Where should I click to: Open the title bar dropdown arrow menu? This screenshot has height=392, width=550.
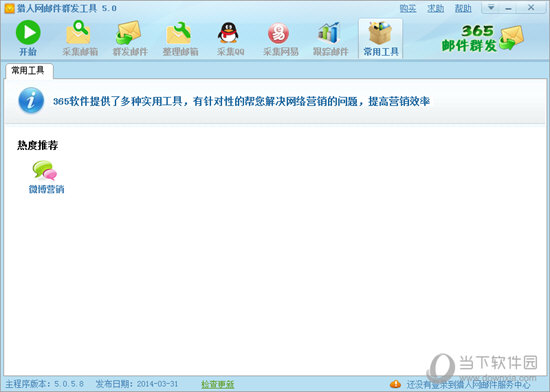tap(491, 8)
